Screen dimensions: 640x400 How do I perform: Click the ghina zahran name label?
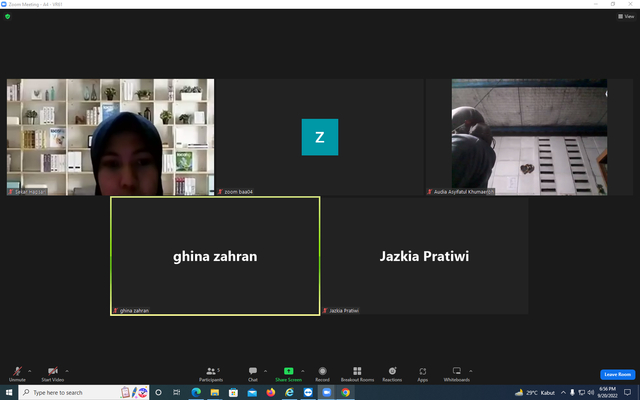[134, 311]
